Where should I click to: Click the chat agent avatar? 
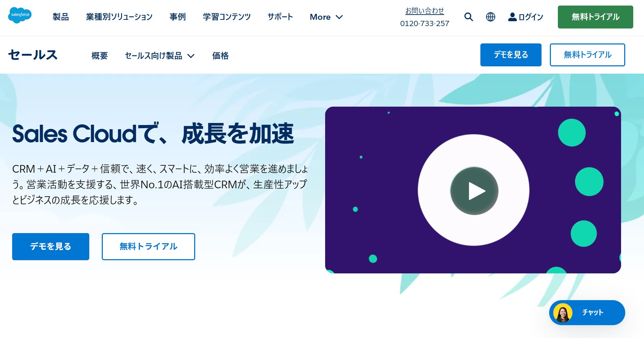563,313
